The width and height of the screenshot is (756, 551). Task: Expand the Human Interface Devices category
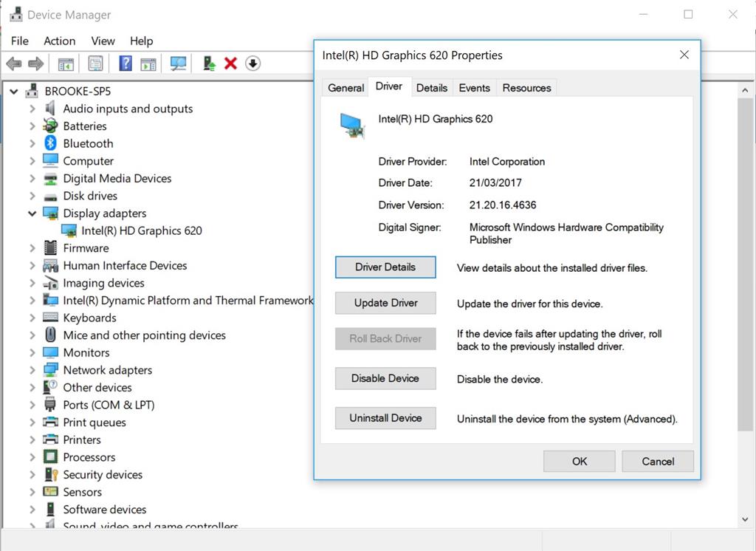(x=32, y=265)
